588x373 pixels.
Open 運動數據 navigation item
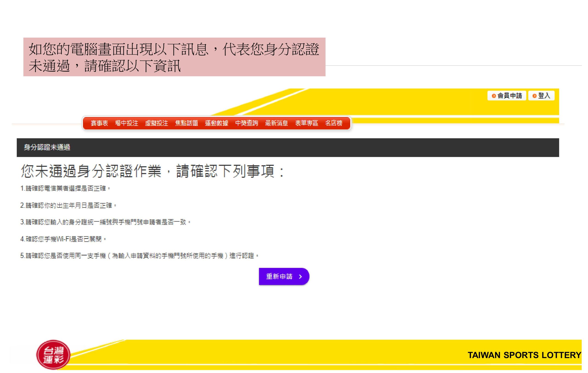click(217, 123)
